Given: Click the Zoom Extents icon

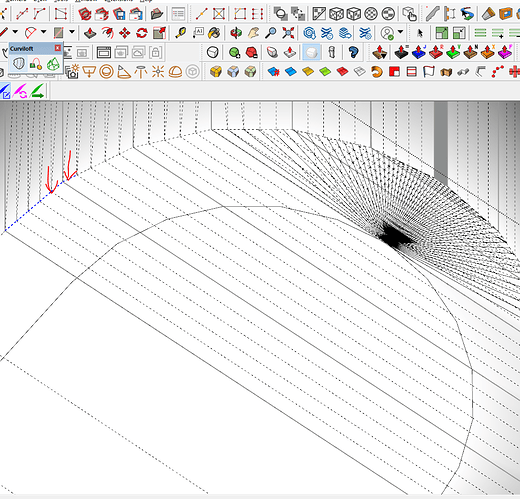Looking at the screenshot, I should [288, 33].
